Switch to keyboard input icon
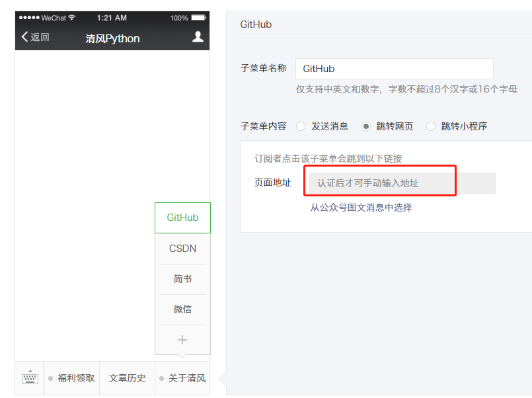The image size is (532, 398). pyautogui.click(x=30, y=378)
